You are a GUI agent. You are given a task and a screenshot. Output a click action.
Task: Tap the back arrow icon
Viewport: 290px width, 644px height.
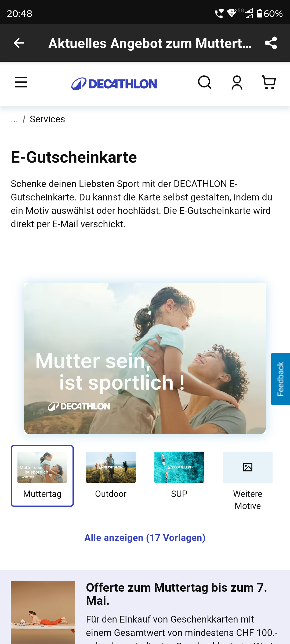[x=19, y=43]
